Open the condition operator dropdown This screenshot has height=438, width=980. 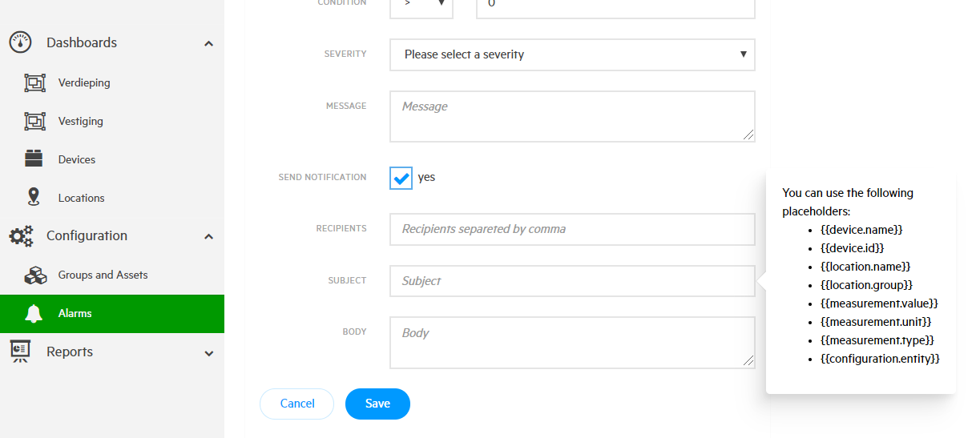pos(421,4)
